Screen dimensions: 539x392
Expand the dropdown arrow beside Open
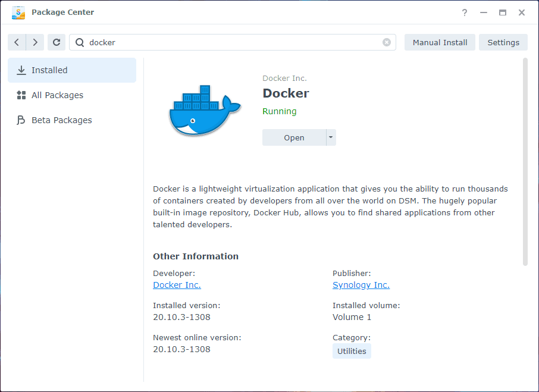point(331,137)
